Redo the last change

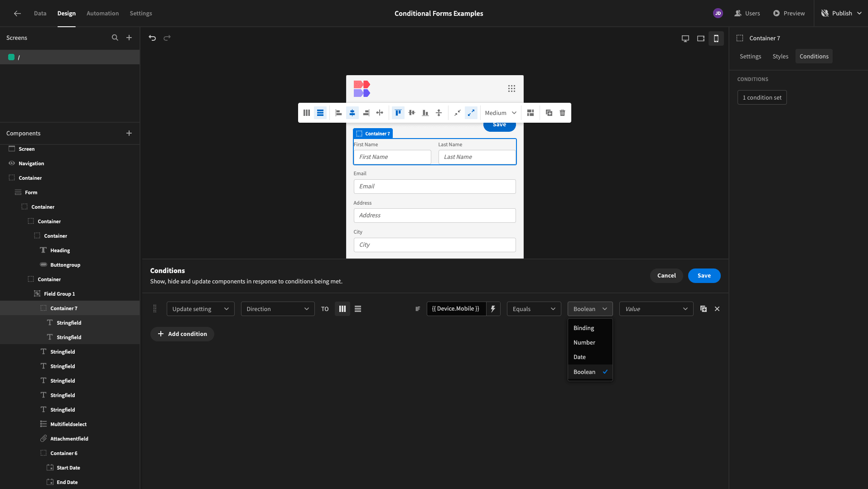(167, 38)
